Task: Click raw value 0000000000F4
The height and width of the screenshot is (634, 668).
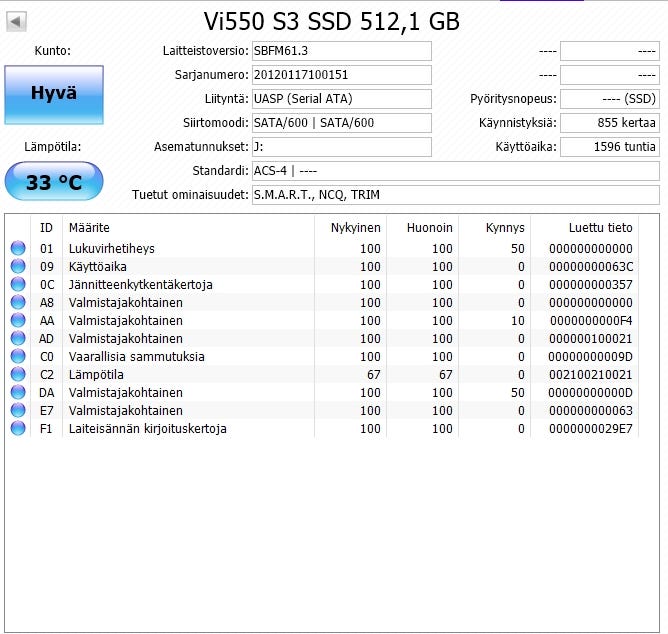Action: (x=591, y=320)
